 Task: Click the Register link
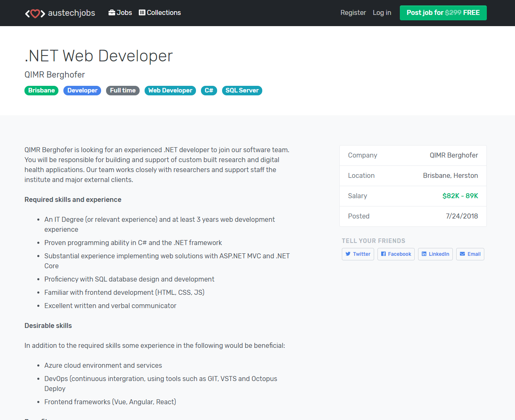tap(353, 12)
